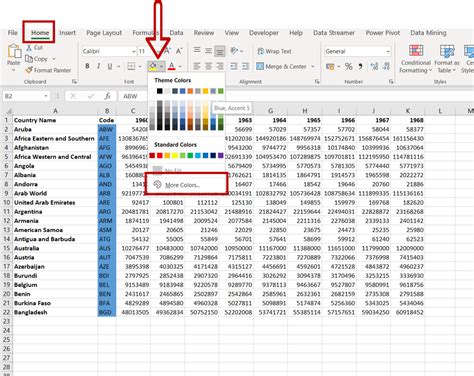474x376 pixels.
Task: Open Format as Table
Action: [x=447, y=59]
